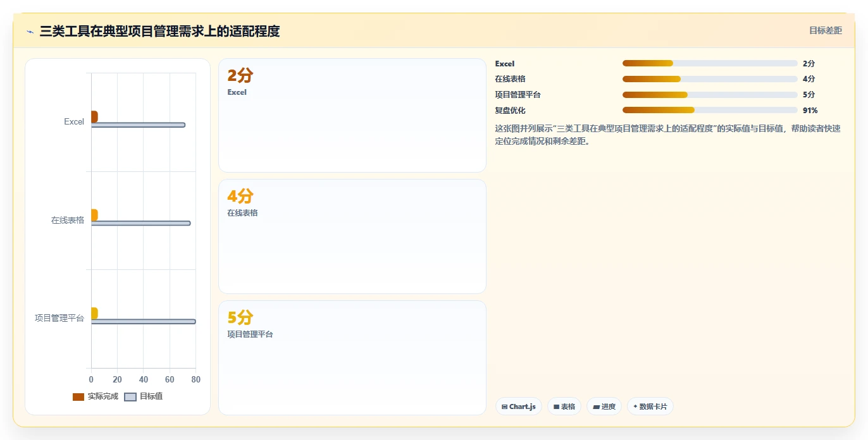Click the 项目管理平台 target-value bar in chart
Screen dimensions: 868x440
[144, 322]
